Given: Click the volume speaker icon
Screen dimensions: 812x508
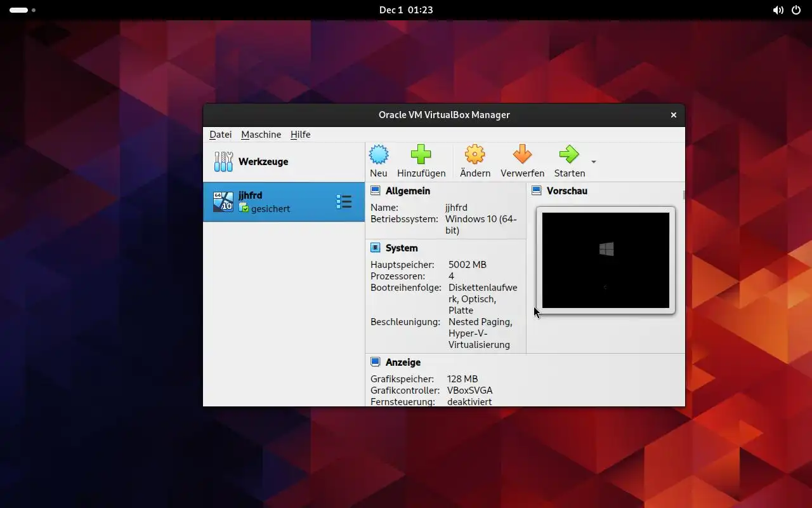Looking at the screenshot, I should tap(778, 10).
